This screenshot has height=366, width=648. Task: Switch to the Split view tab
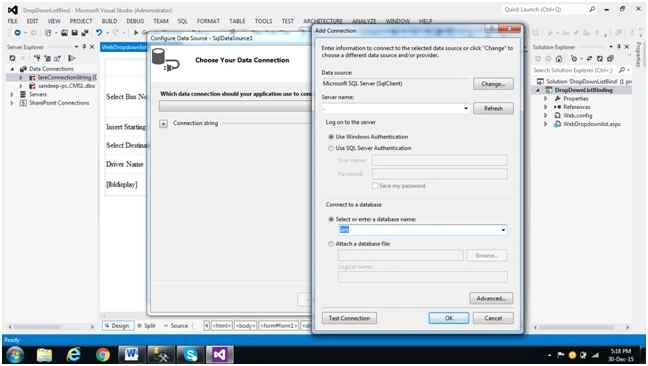147,326
